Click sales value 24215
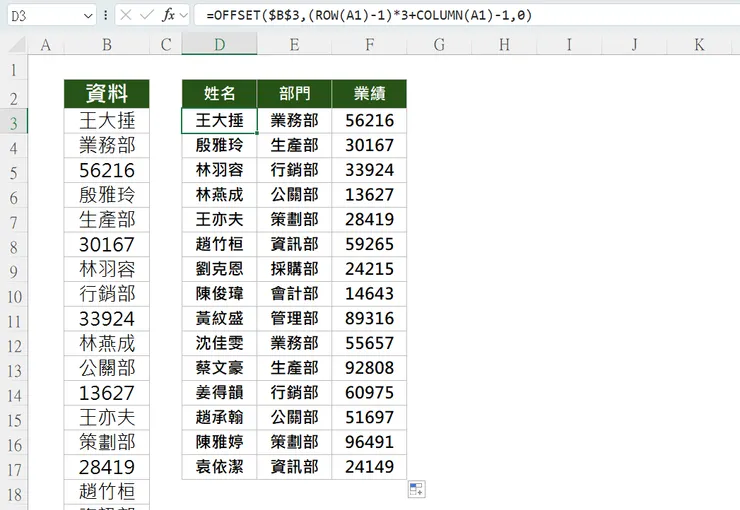 click(x=370, y=269)
